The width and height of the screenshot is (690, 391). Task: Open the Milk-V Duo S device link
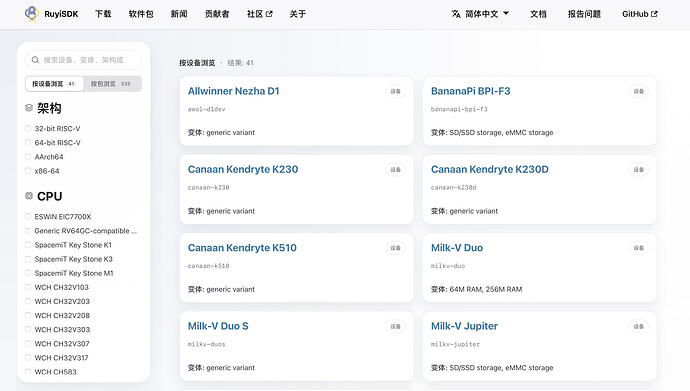tap(218, 326)
